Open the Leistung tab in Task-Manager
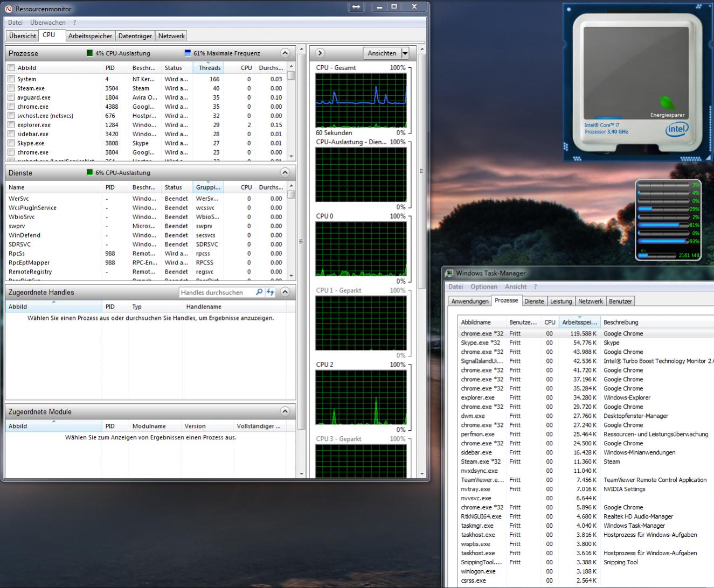The image size is (714, 588). pos(561,302)
